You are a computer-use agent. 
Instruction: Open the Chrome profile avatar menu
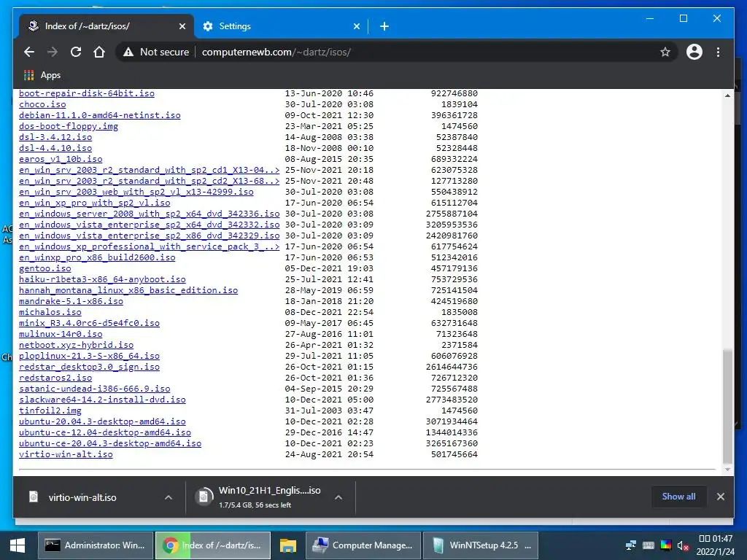click(694, 52)
